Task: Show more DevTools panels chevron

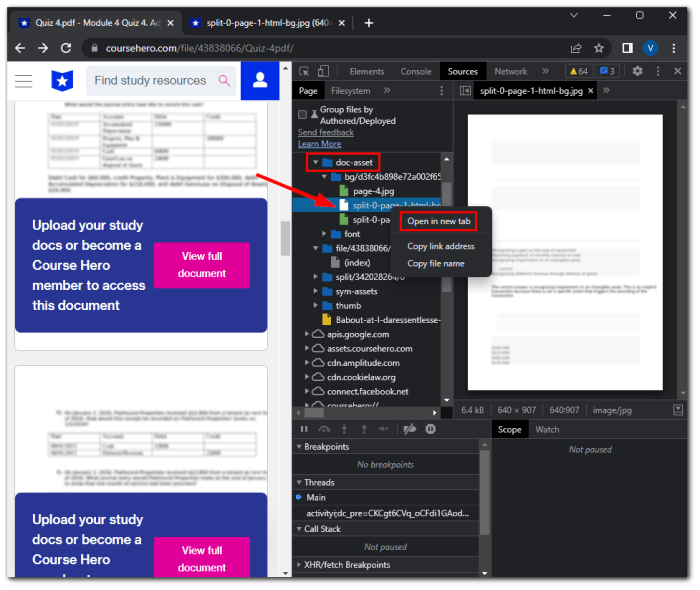Action: pos(545,71)
